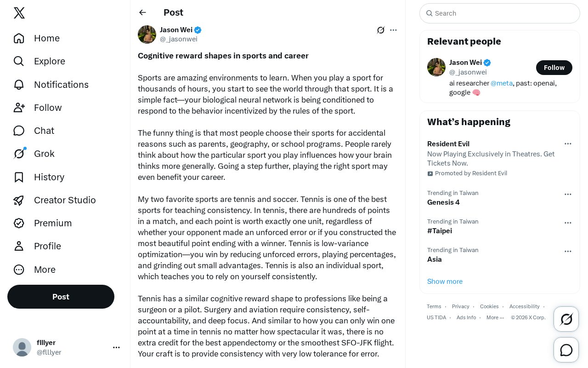Focus the Search input field
Screen dimensions: 588x368
tap(500, 13)
